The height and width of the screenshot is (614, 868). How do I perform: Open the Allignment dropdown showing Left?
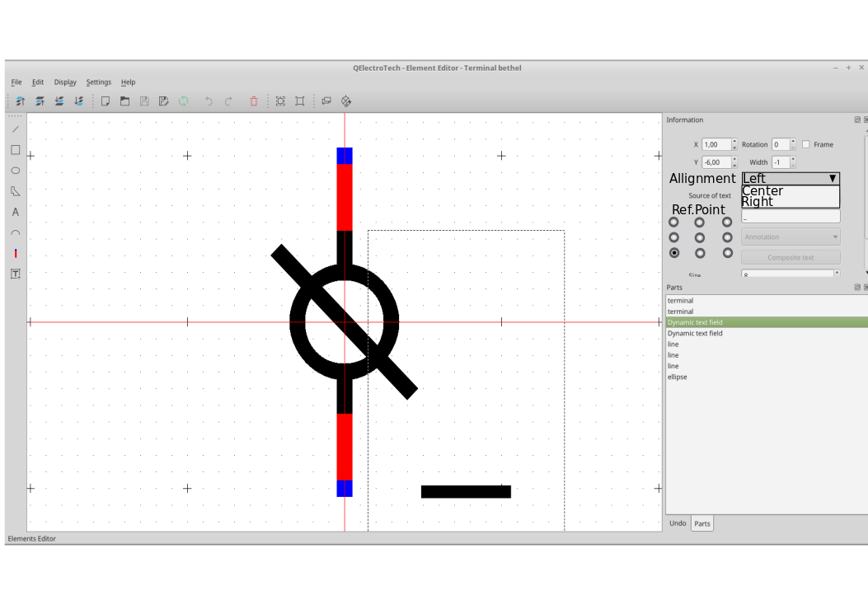[790, 178]
